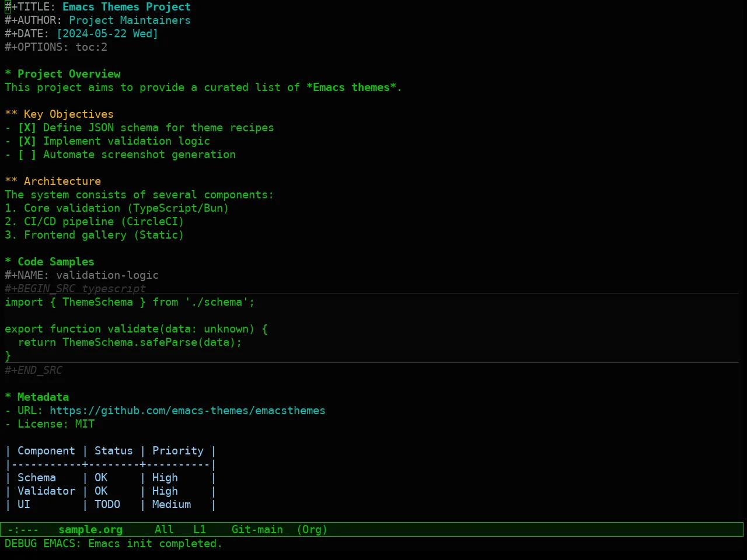
Task: Click the (Org) major mode indicator
Action: point(312,530)
